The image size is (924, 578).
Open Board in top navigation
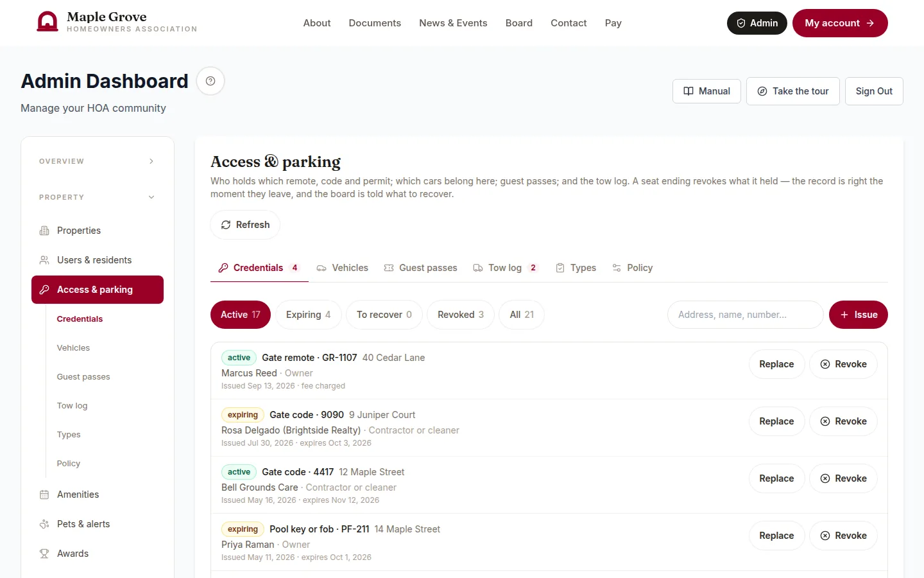click(x=519, y=23)
